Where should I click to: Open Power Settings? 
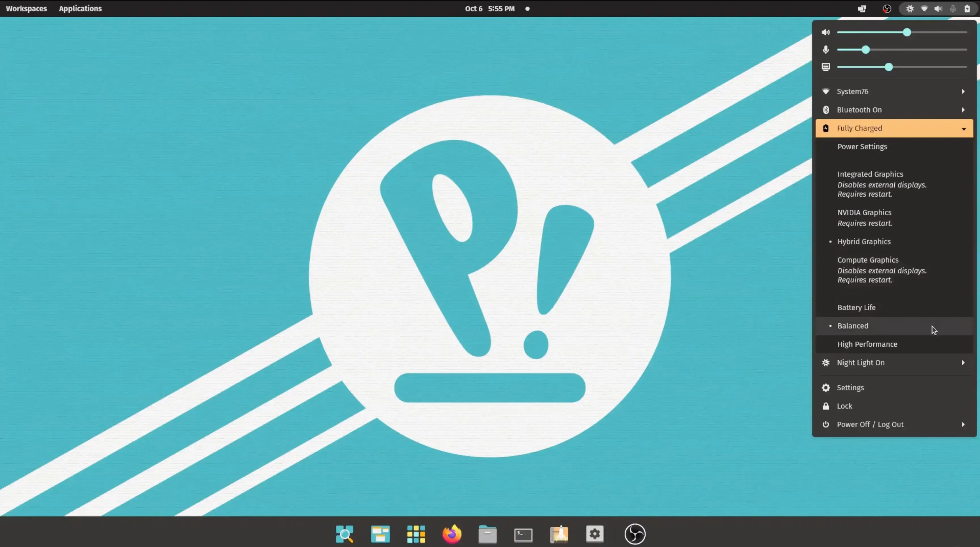click(894, 147)
